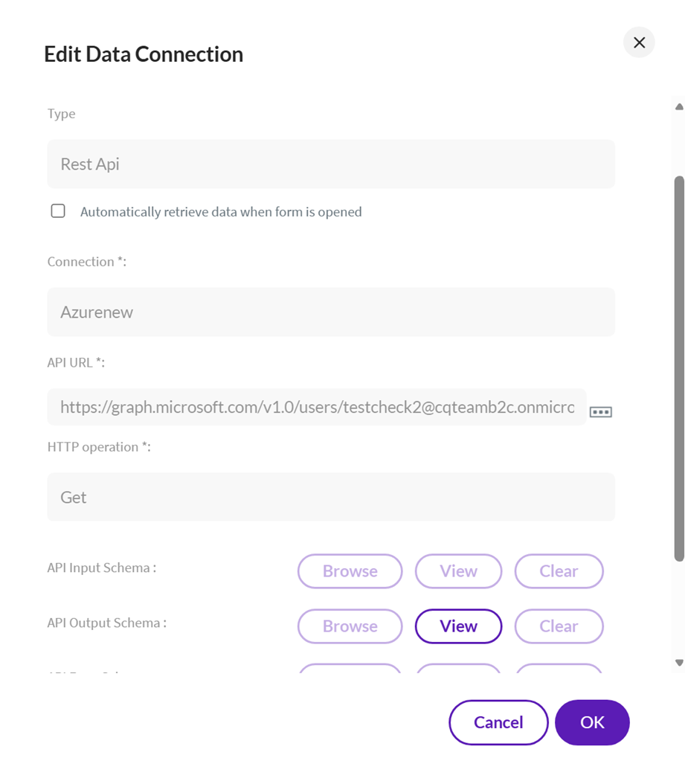View the API Input Schema
This screenshot has width=685, height=784.
coord(458,571)
